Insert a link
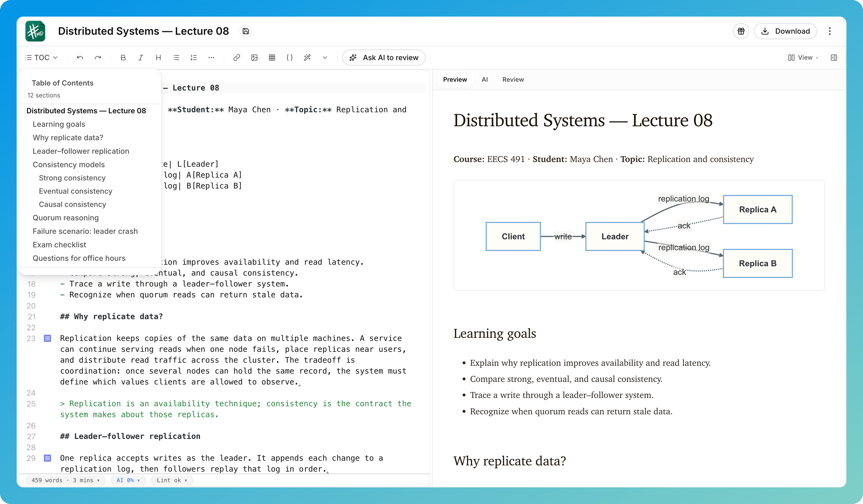 coord(237,58)
